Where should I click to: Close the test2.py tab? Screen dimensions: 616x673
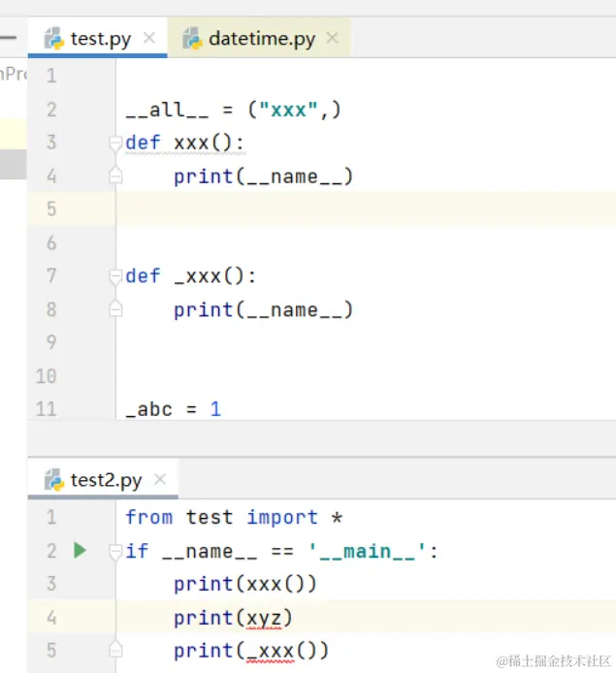160,479
